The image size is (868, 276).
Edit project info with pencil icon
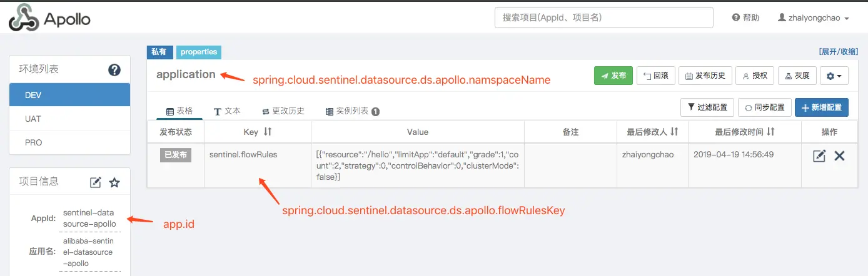[96, 182]
